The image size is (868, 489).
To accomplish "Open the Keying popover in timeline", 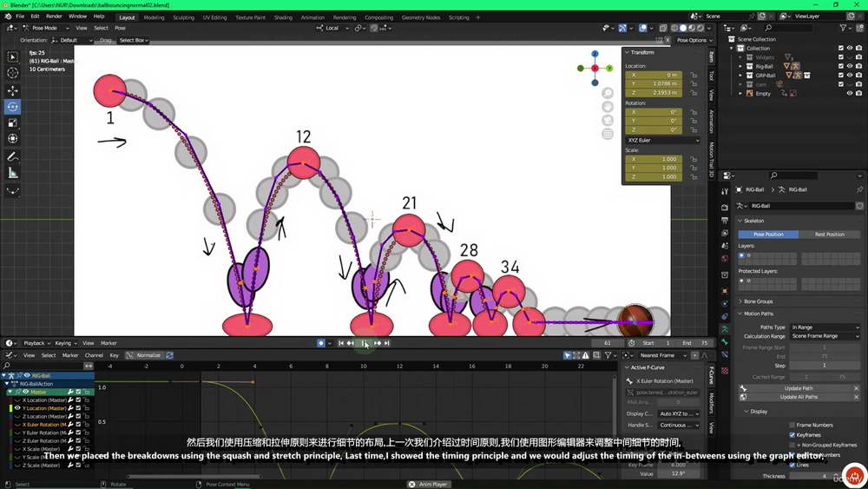I will (65, 343).
